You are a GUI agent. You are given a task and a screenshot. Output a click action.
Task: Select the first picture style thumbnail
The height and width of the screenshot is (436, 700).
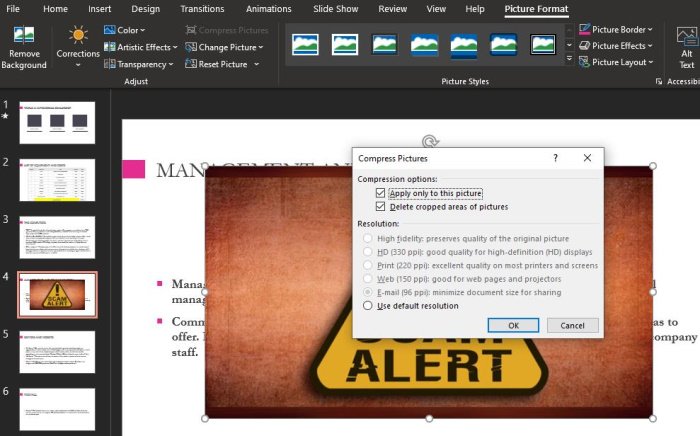305,45
